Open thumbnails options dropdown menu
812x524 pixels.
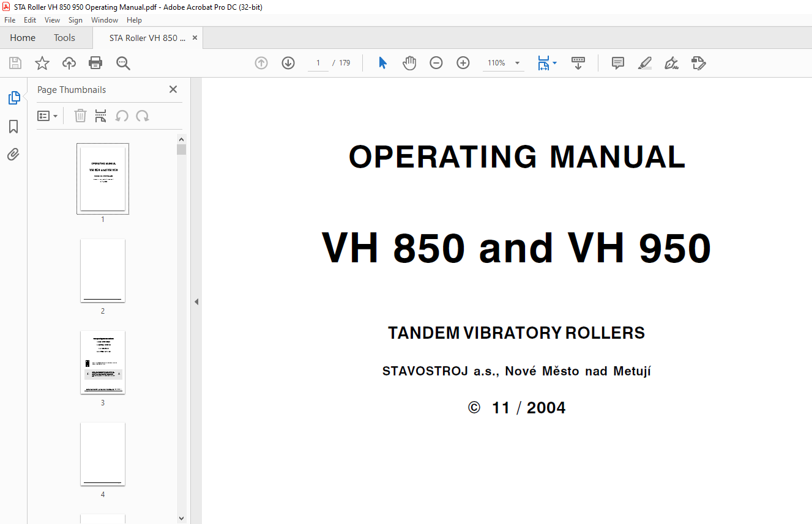tap(48, 116)
